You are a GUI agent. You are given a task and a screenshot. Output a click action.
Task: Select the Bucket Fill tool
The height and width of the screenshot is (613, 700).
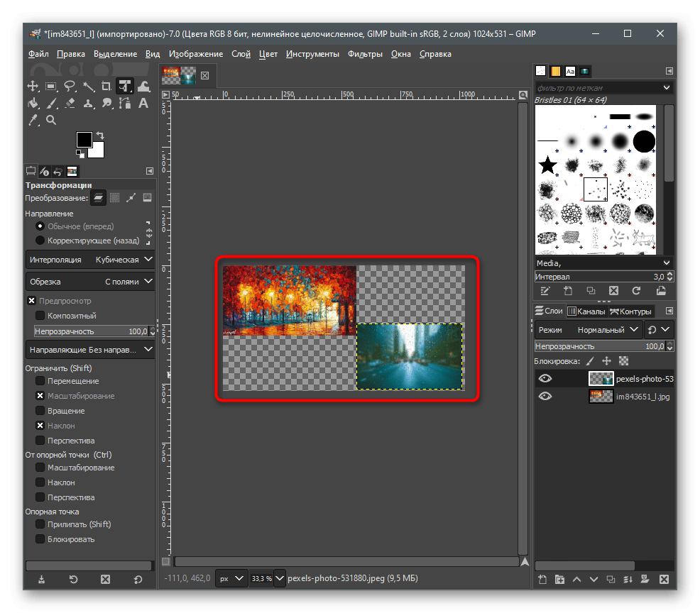click(x=33, y=104)
